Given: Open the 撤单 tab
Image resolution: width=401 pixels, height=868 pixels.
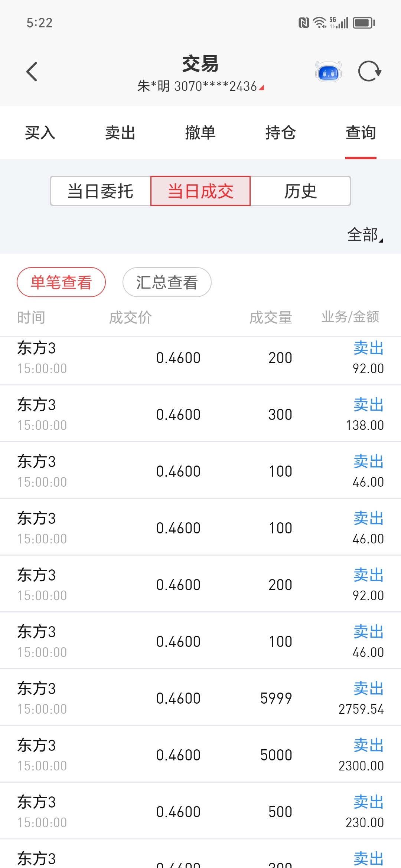Looking at the screenshot, I should [x=200, y=133].
